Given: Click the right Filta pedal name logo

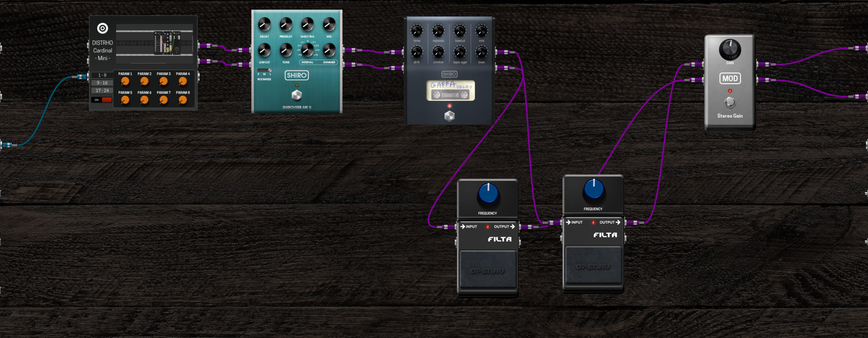Looking at the screenshot, I should [x=605, y=235].
